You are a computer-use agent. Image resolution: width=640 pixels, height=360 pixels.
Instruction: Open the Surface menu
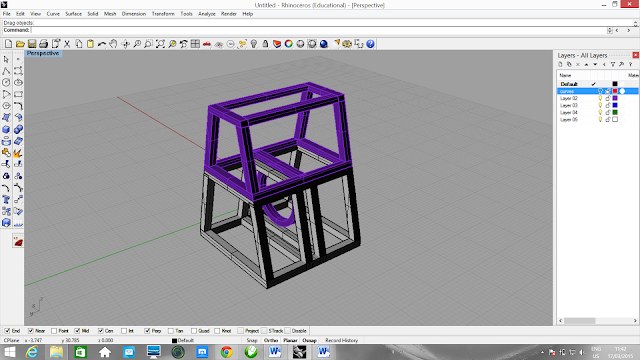coord(73,14)
